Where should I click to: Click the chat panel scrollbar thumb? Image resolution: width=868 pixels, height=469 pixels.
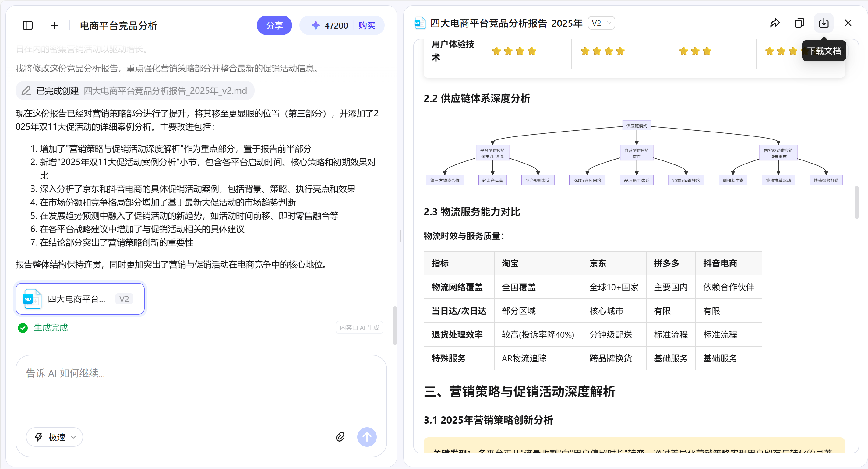[395, 325]
